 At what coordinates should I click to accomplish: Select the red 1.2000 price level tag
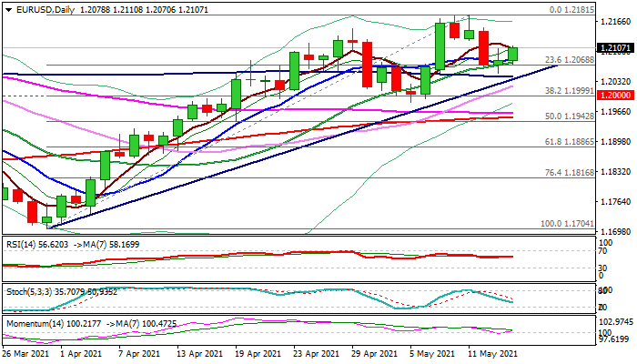click(x=615, y=95)
